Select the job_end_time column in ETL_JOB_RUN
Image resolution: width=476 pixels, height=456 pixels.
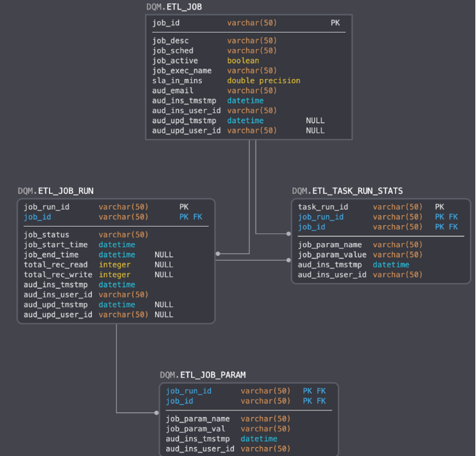coord(51,255)
